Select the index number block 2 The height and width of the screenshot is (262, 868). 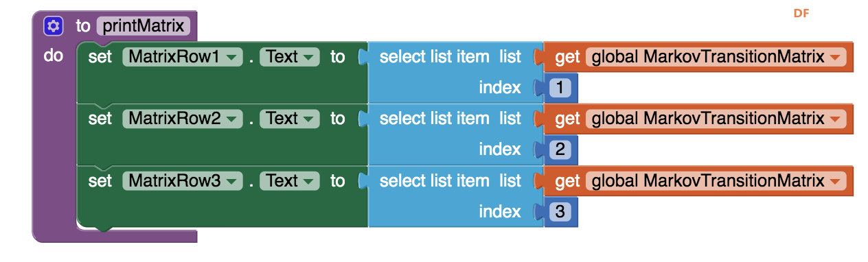(560, 150)
